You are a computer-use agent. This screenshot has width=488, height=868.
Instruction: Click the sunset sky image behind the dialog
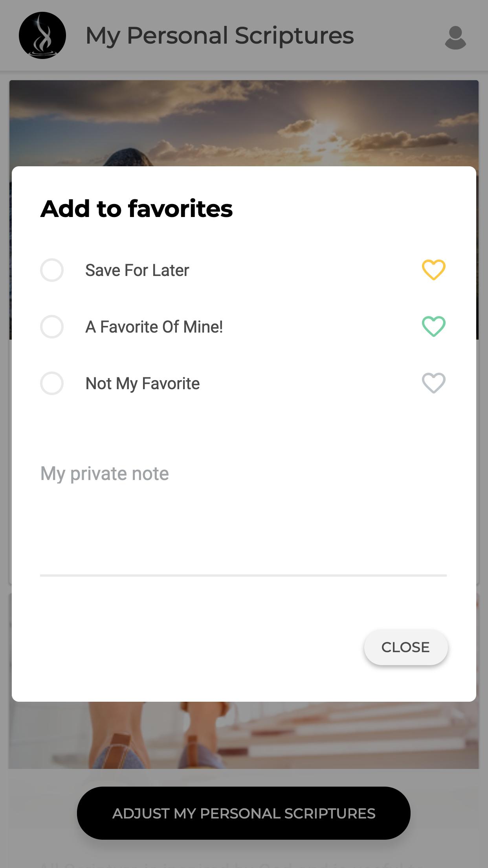244,123
